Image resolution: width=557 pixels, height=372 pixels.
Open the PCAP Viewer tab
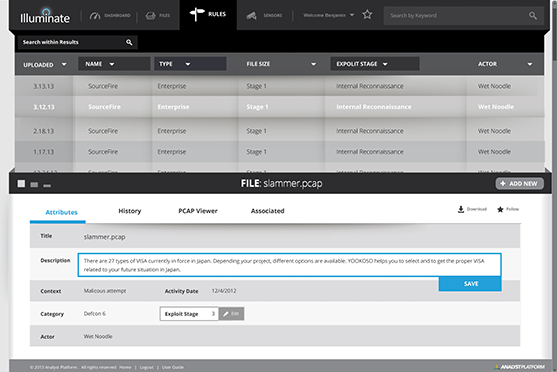coord(198,211)
